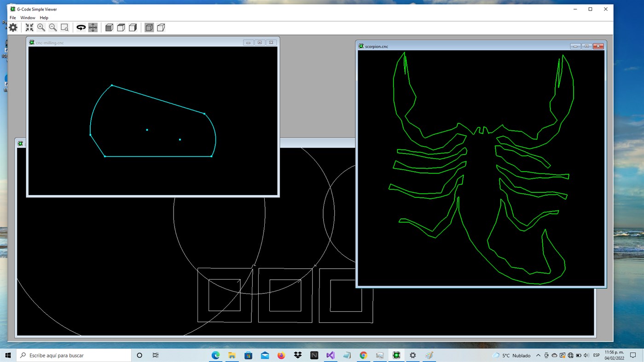Screen dimensions: 644x362
Task: Select the pan view tool
Action: point(92,27)
